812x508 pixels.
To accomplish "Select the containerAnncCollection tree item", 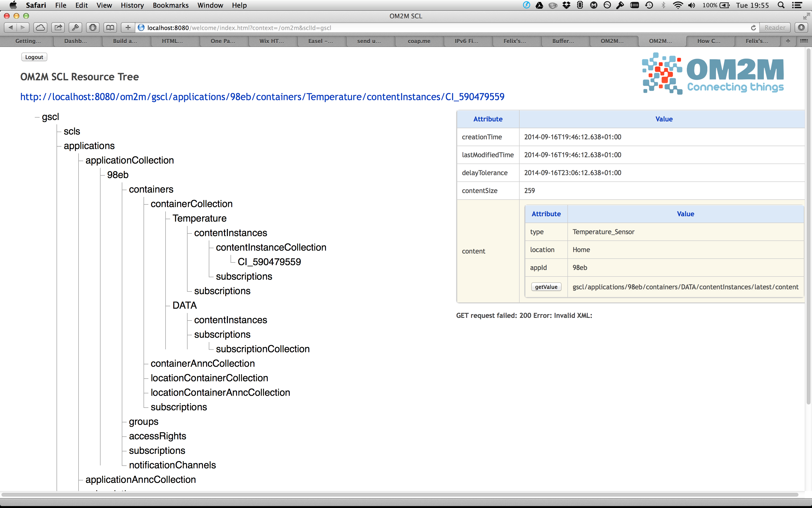I will point(203,364).
